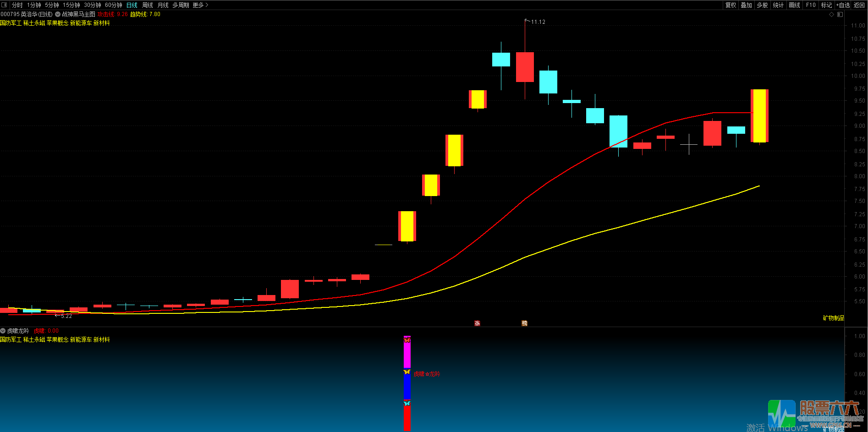
Task: Toggle 多股 multi-stock view
Action: [x=762, y=5]
